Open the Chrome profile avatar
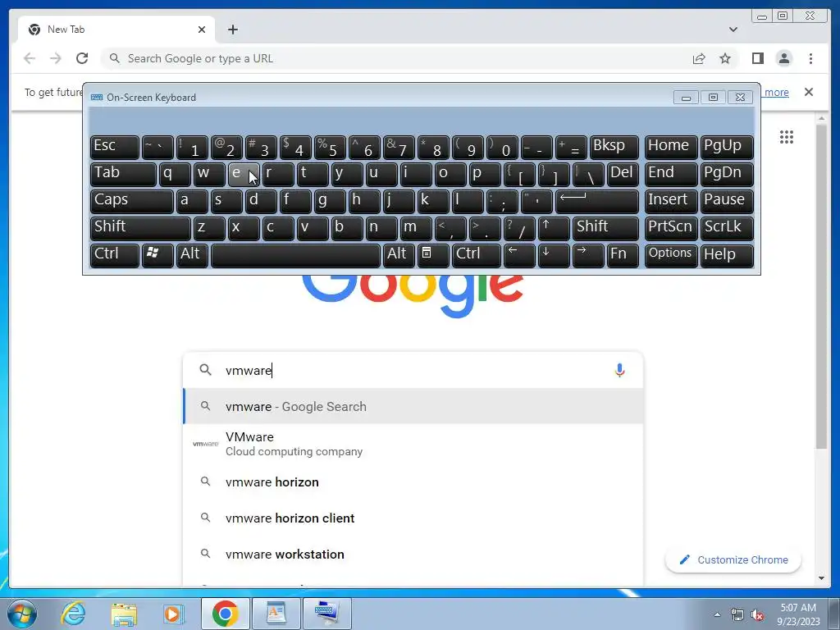Image resolution: width=840 pixels, height=630 pixels. [x=783, y=58]
